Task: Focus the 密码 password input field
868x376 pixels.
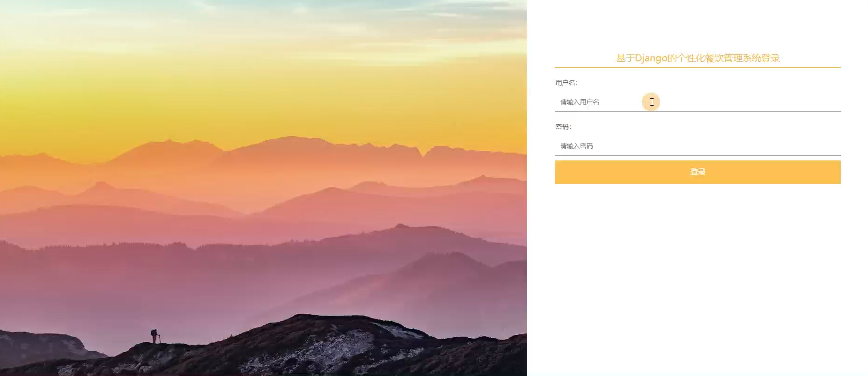Action: pyautogui.click(x=698, y=146)
